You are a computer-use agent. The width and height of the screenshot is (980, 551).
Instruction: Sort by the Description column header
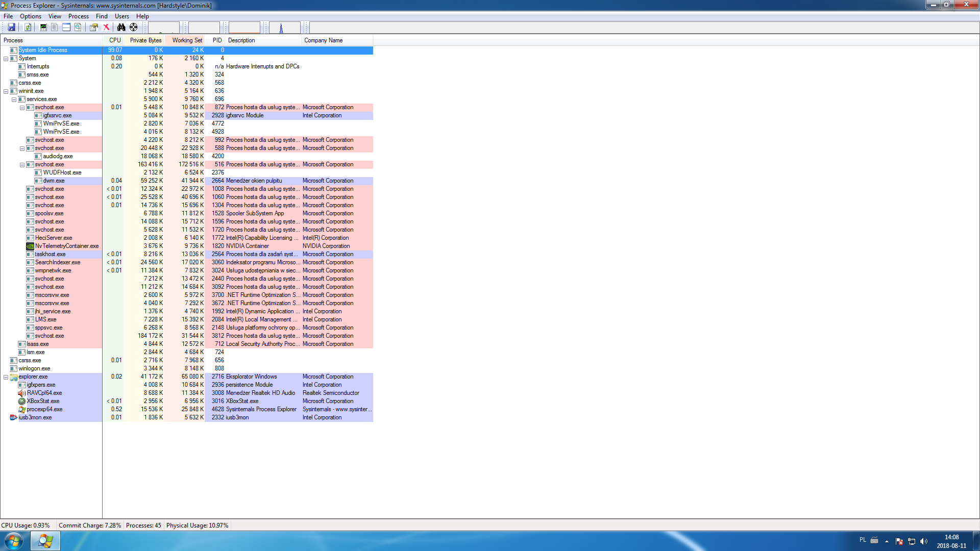(x=263, y=40)
